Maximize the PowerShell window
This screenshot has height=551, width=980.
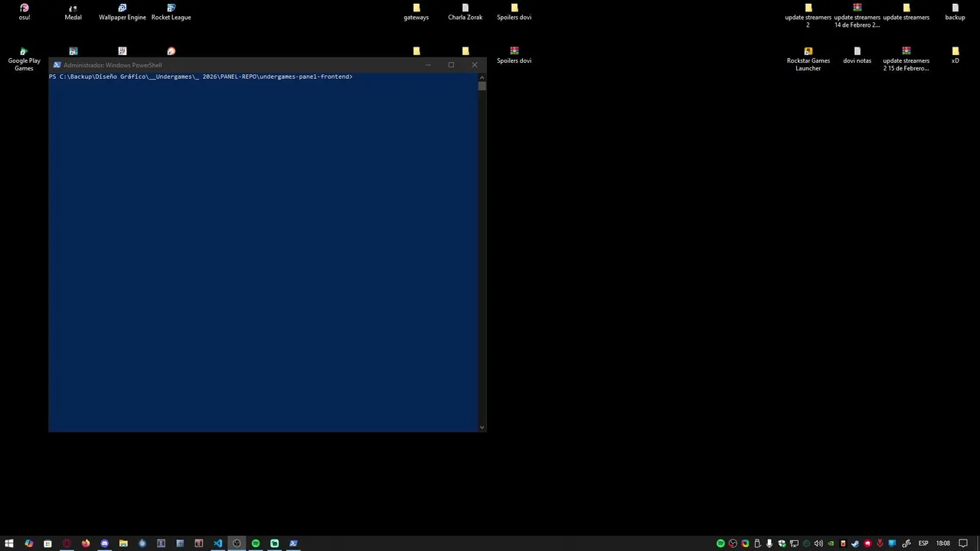coord(451,65)
